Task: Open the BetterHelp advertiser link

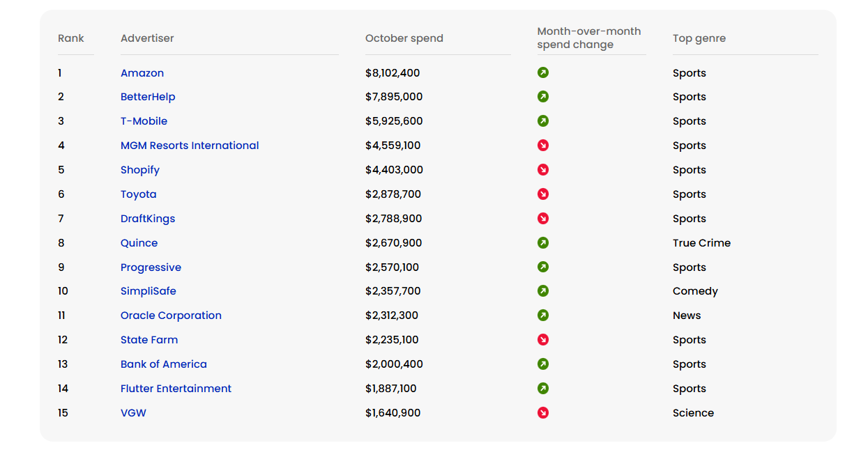Action: (x=148, y=97)
